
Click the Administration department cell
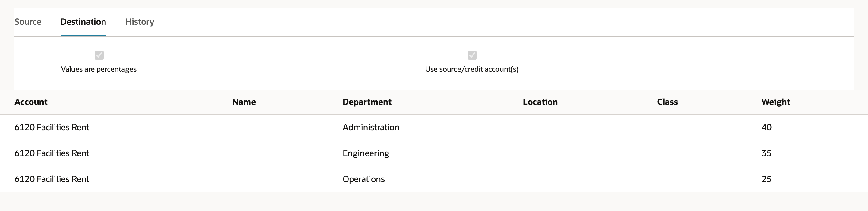click(371, 128)
